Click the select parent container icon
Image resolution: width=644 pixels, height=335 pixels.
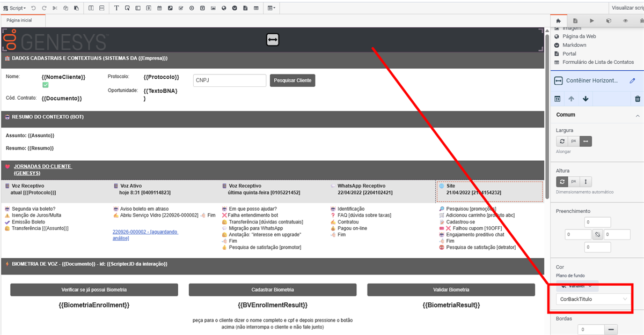coord(558,99)
